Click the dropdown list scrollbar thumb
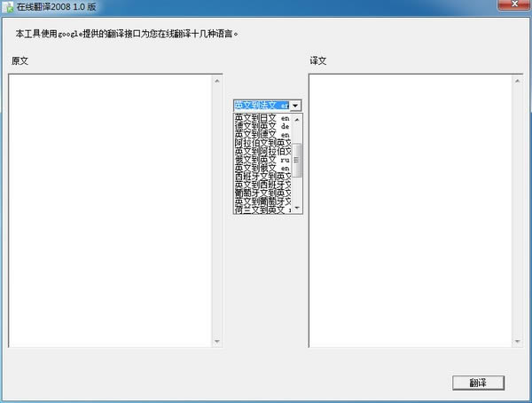Screen dimensions: 532x403 tap(298, 160)
